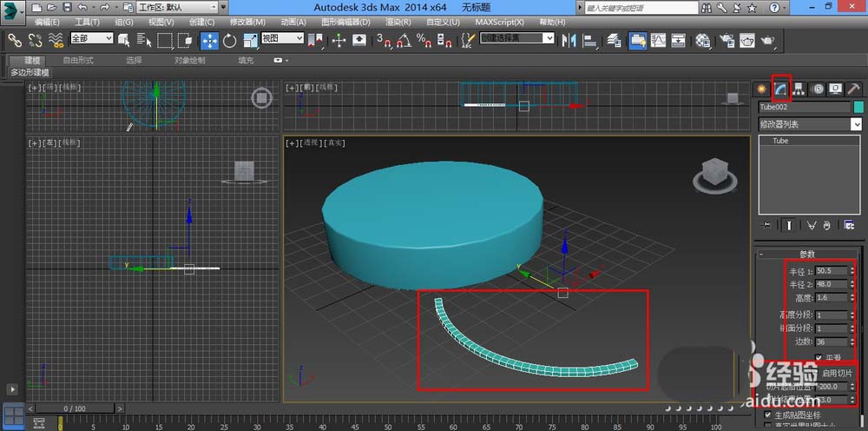Click the Render Production teapot icon
The image size is (868, 431).
pos(768,41)
